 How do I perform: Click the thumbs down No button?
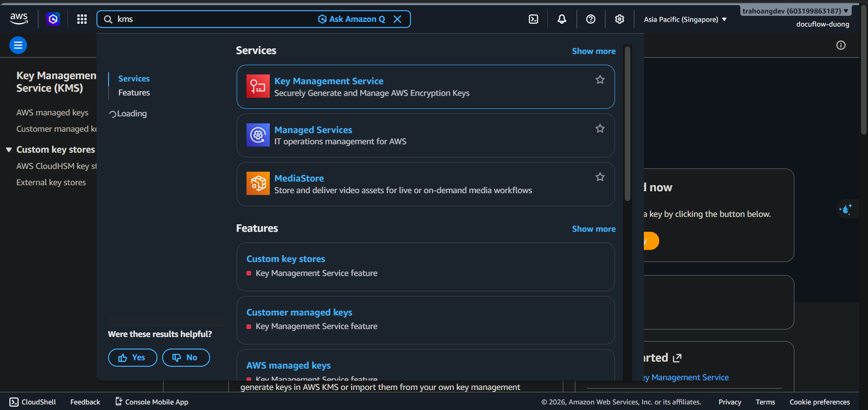click(186, 357)
